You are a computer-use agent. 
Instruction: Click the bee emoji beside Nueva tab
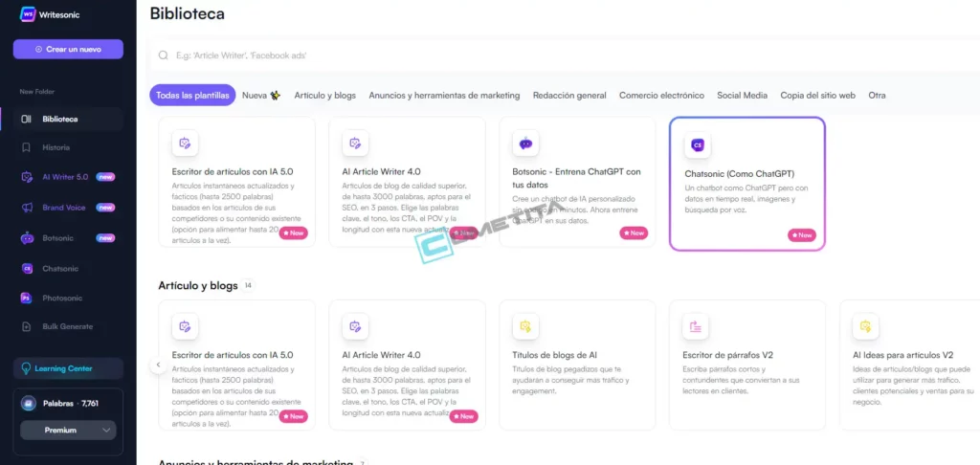coord(275,95)
